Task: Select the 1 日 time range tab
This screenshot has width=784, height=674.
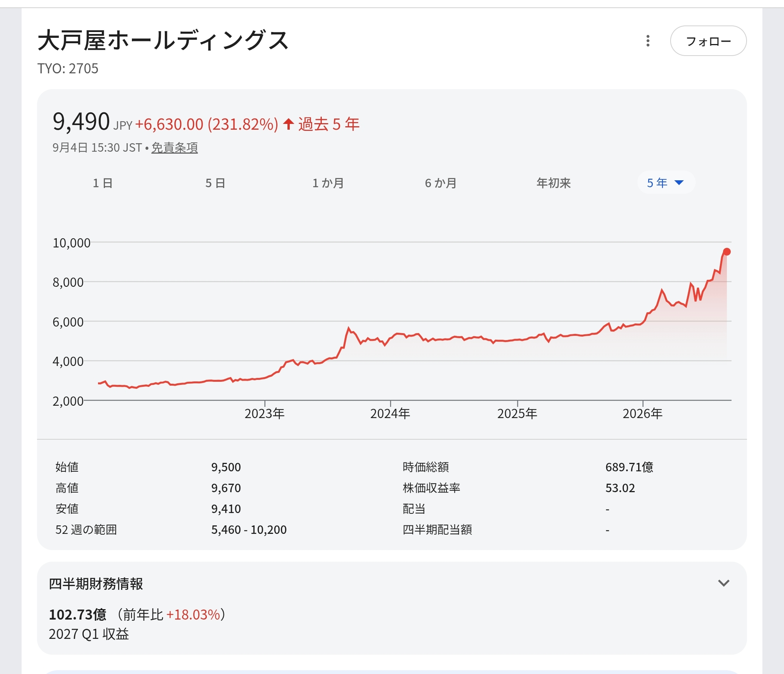Action: tap(103, 183)
